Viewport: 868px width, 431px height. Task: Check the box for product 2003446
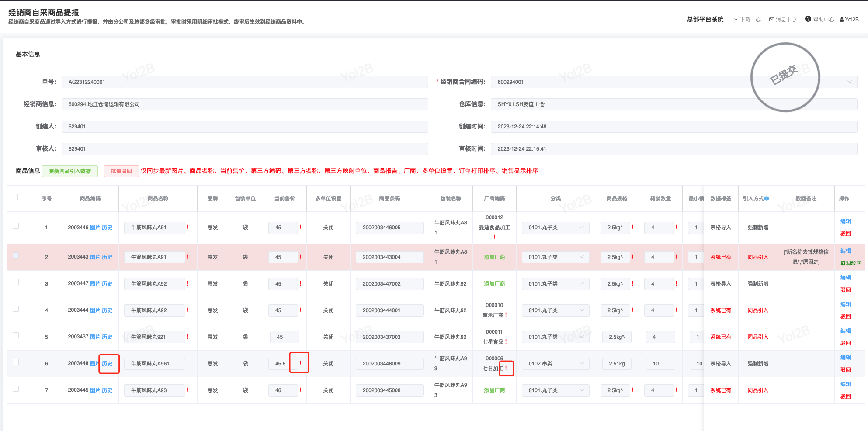coord(16,226)
